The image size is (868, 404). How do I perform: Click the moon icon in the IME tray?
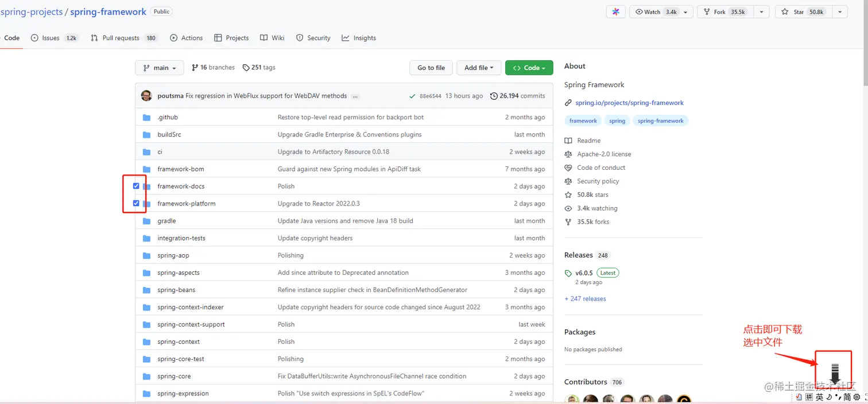[x=829, y=397]
